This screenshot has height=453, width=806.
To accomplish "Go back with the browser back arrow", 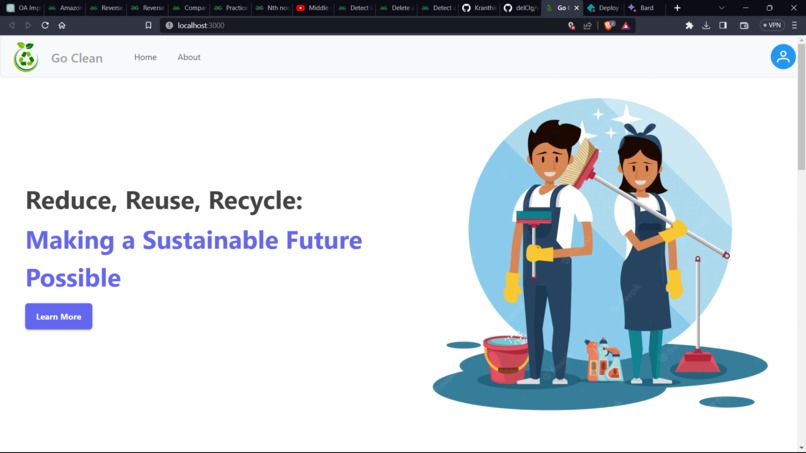I will (x=11, y=25).
